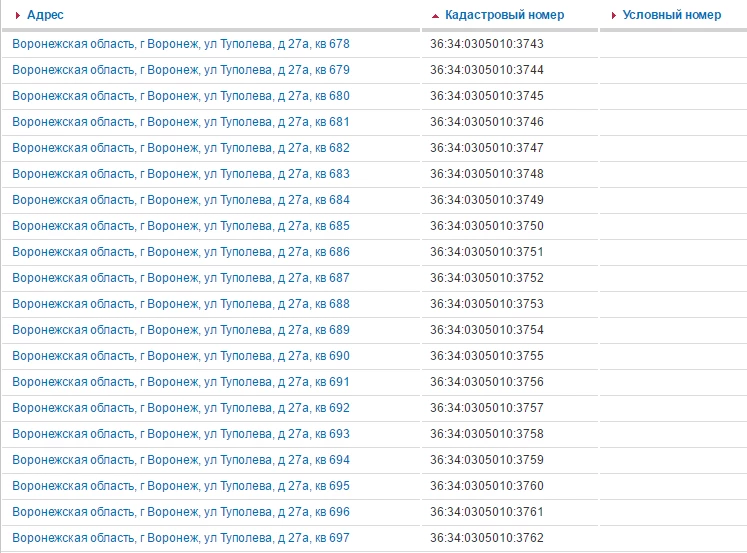
Task: Open address link for кв 690
Action: click(181, 356)
